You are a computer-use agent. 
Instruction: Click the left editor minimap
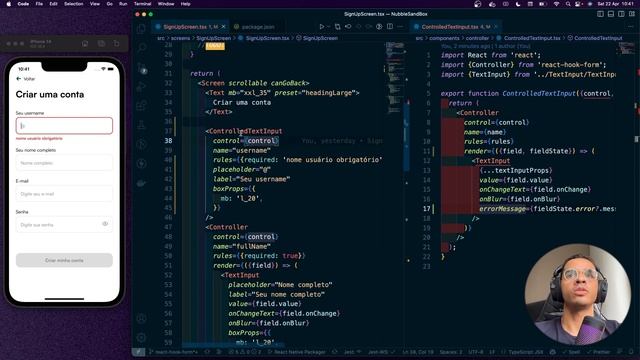coord(395,78)
